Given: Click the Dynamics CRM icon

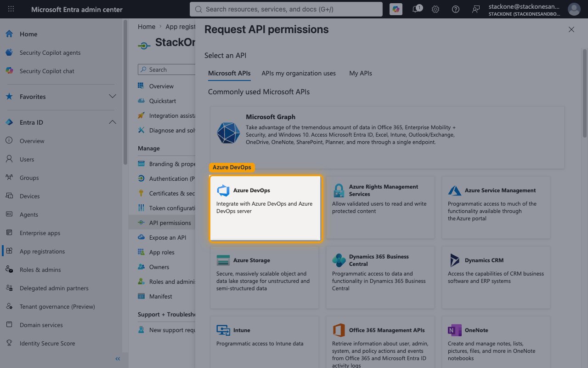Looking at the screenshot, I should tap(455, 260).
